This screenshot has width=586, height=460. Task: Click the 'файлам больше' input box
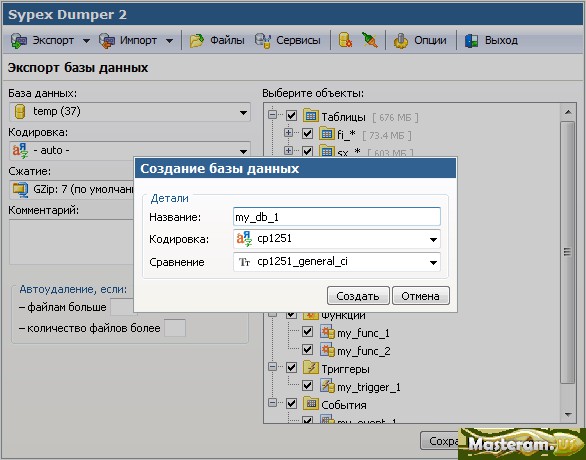[122, 307]
